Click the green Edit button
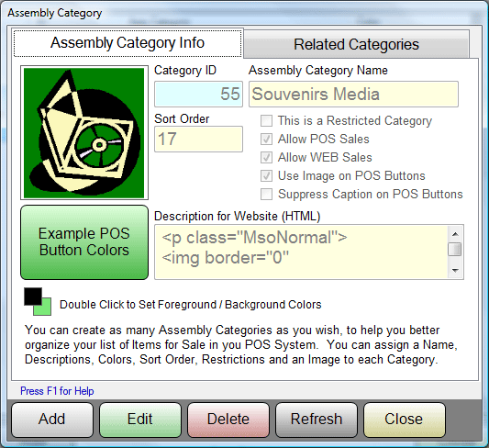The image size is (489, 448). (140, 420)
